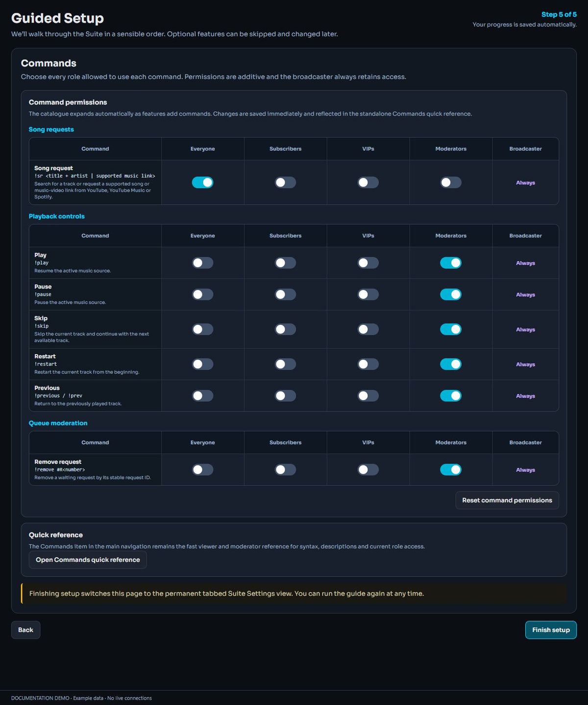Enable Pause command for Subscribers
The width and height of the screenshot is (588, 705).
coord(285,294)
